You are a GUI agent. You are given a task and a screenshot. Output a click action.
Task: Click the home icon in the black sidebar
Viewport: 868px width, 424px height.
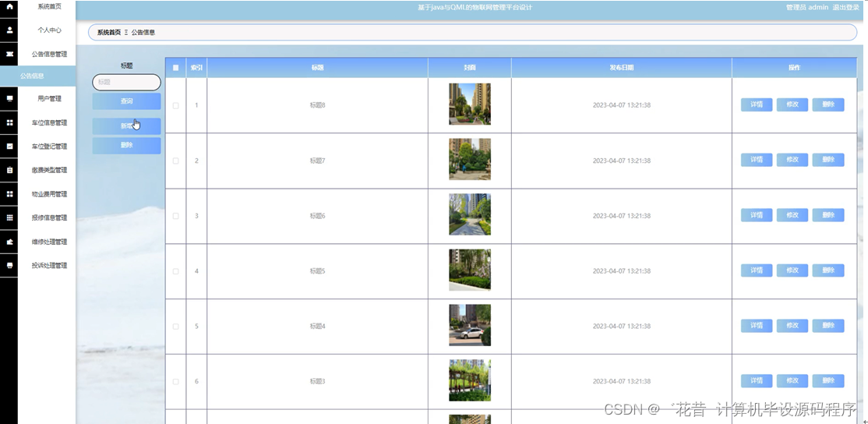[x=9, y=7]
